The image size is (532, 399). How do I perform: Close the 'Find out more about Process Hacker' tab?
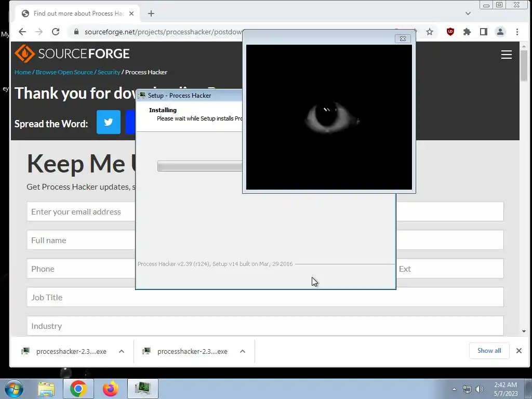click(131, 14)
